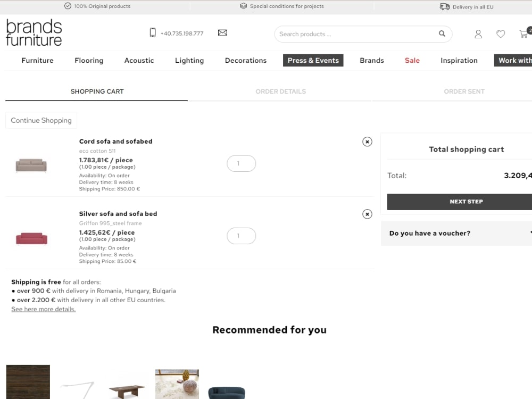Open the Lighting menu
This screenshot has height=399, width=532.
click(x=189, y=61)
